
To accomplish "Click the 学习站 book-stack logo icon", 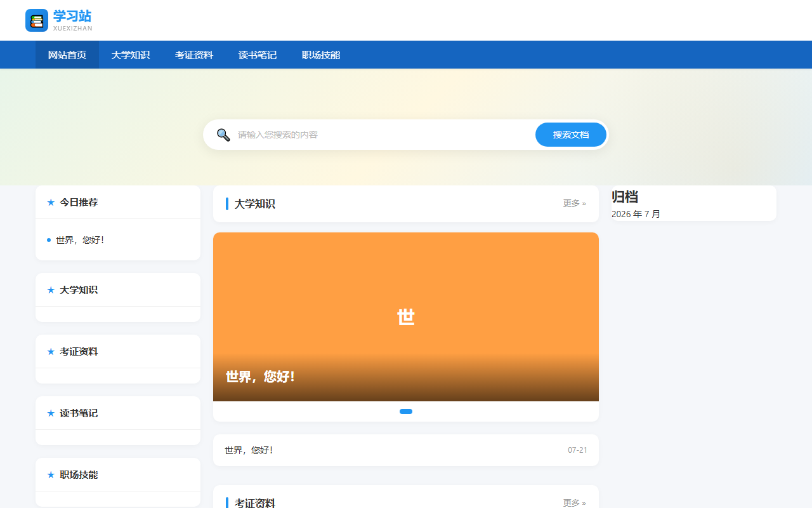I will 37,20.
